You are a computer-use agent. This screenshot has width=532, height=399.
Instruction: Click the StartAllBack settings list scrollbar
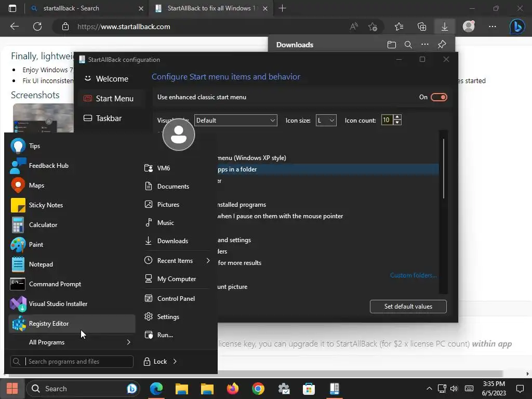coord(443,169)
